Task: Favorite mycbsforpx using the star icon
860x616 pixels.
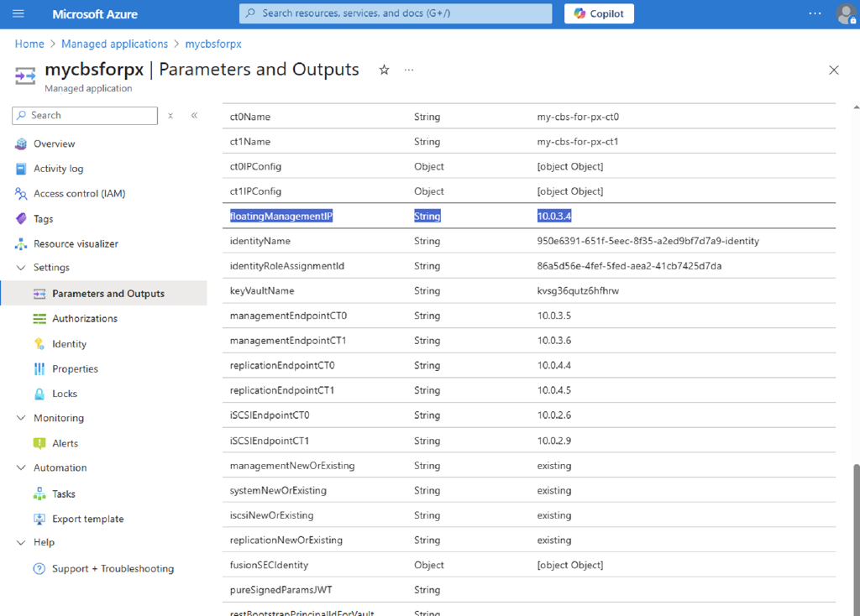Action: [x=384, y=70]
